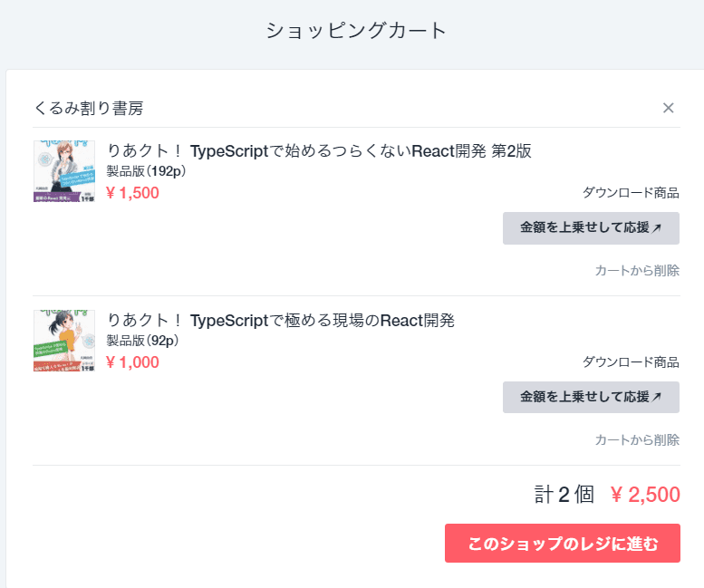
Task: Click ダウンロード商品 label of the first item
Action: pos(631,192)
